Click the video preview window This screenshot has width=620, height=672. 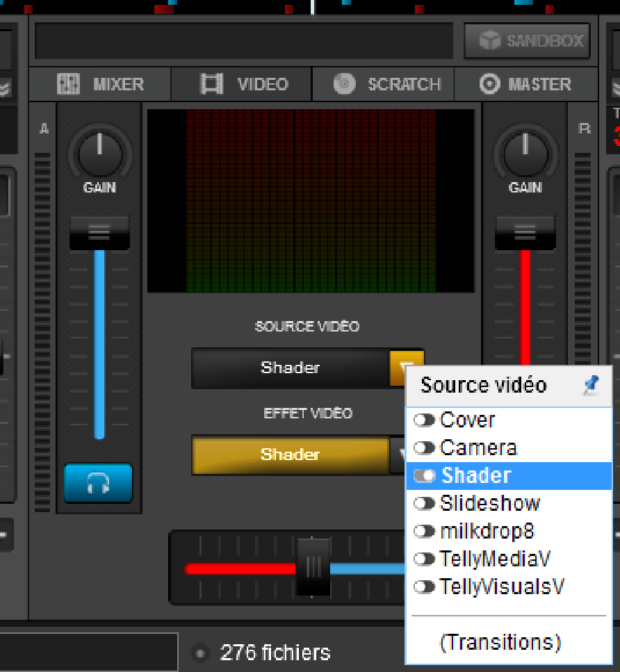click(x=311, y=200)
